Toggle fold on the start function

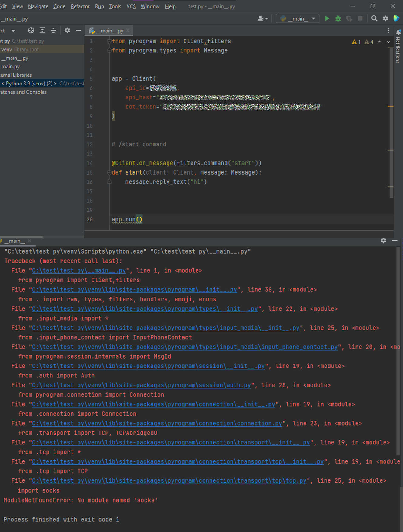[x=109, y=172]
